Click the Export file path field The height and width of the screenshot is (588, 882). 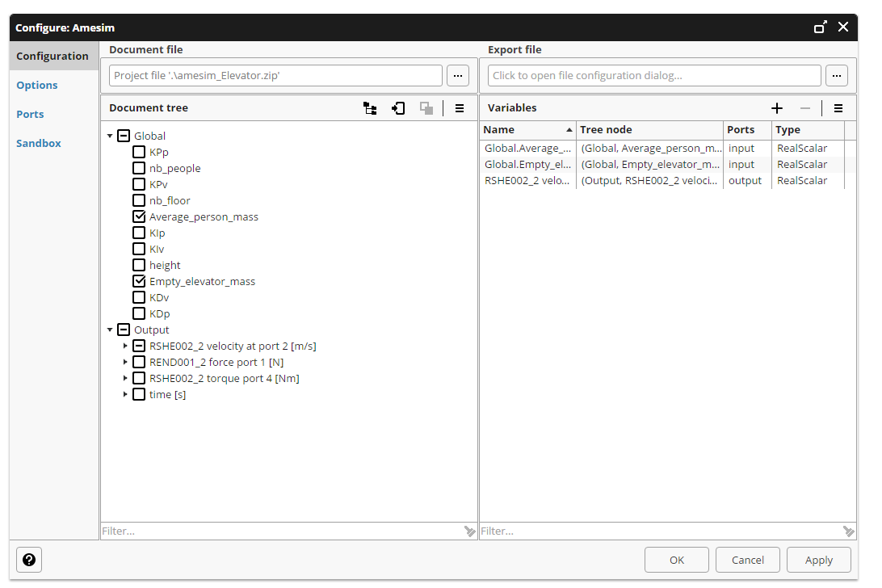tap(654, 75)
